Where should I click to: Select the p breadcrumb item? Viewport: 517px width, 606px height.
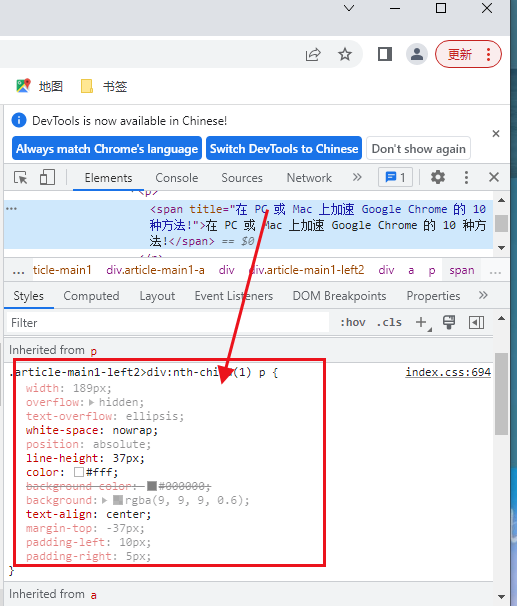pyautogui.click(x=432, y=270)
